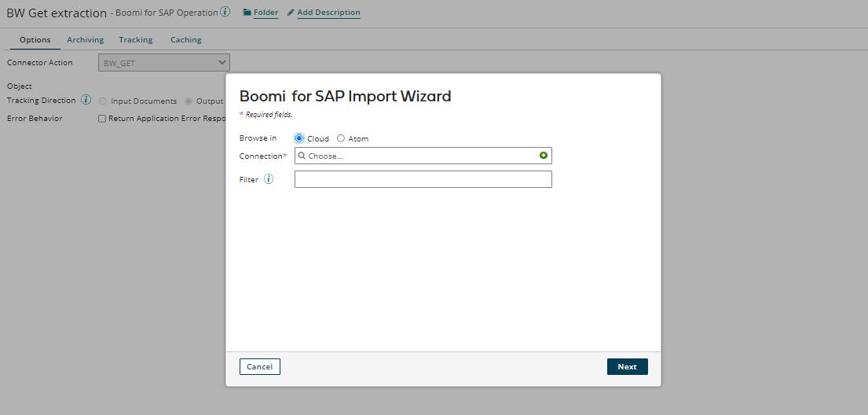Click green plus icon in Connection field
The height and width of the screenshot is (415, 868).
coord(544,156)
